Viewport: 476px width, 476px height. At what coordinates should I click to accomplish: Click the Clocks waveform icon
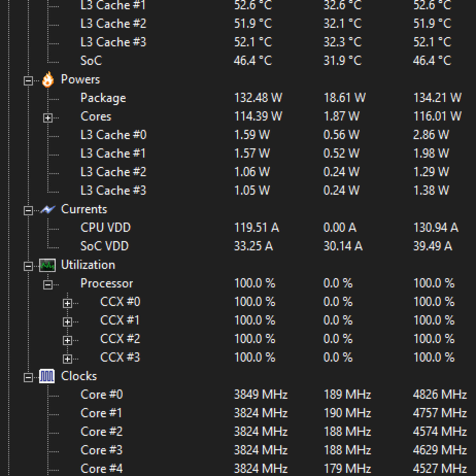[47, 376]
